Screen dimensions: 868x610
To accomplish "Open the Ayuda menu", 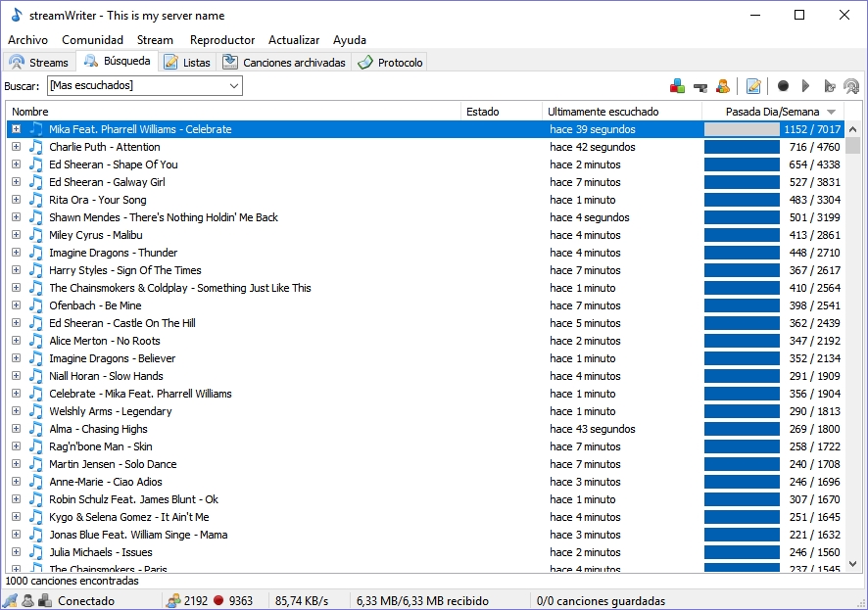I will pyautogui.click(x=350, y=40).
